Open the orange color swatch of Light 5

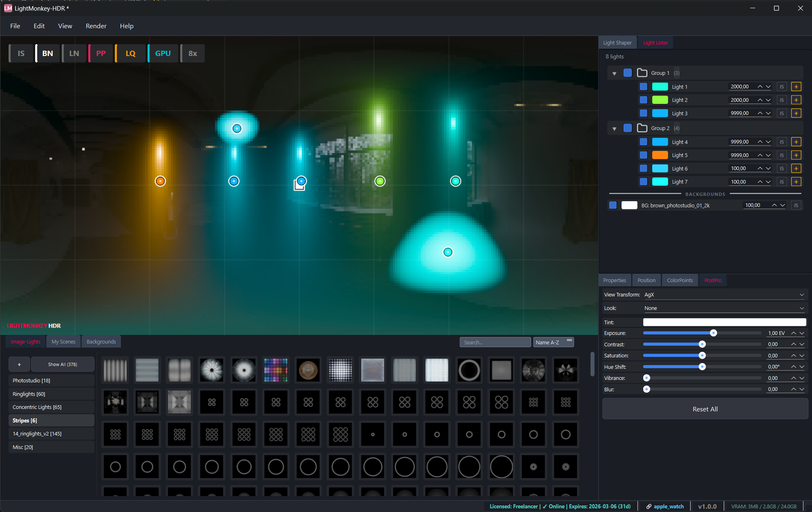point(660,155)
